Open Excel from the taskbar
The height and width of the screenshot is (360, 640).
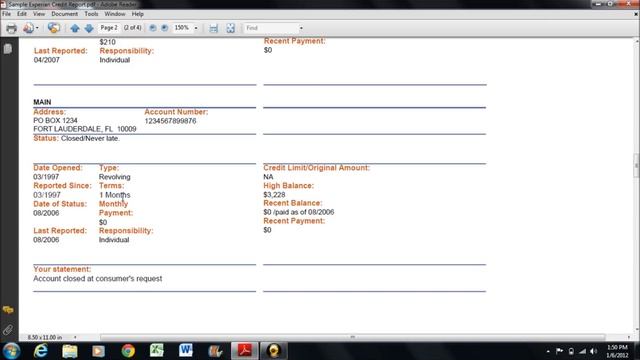coord(157,351)
